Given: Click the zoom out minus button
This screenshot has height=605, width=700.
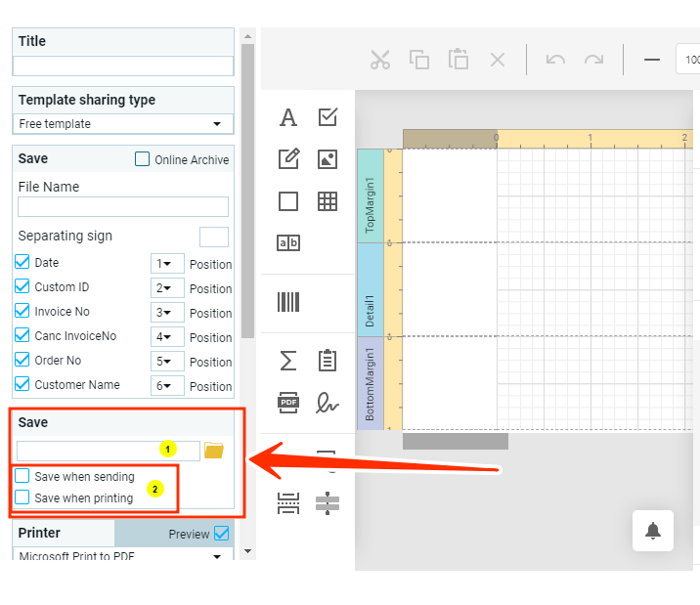Looking at the screenshot, I should (652, 60).
